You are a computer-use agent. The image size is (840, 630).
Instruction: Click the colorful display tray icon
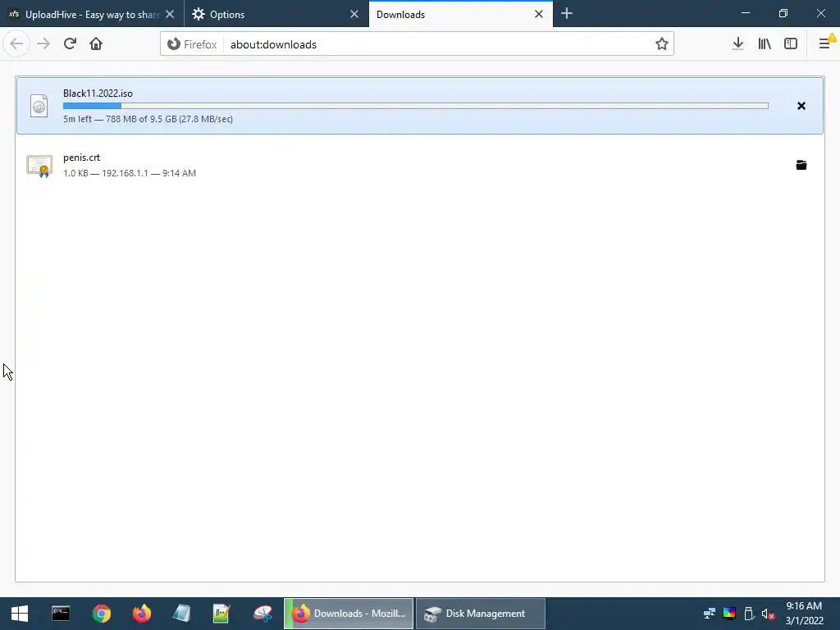(729, 614)
